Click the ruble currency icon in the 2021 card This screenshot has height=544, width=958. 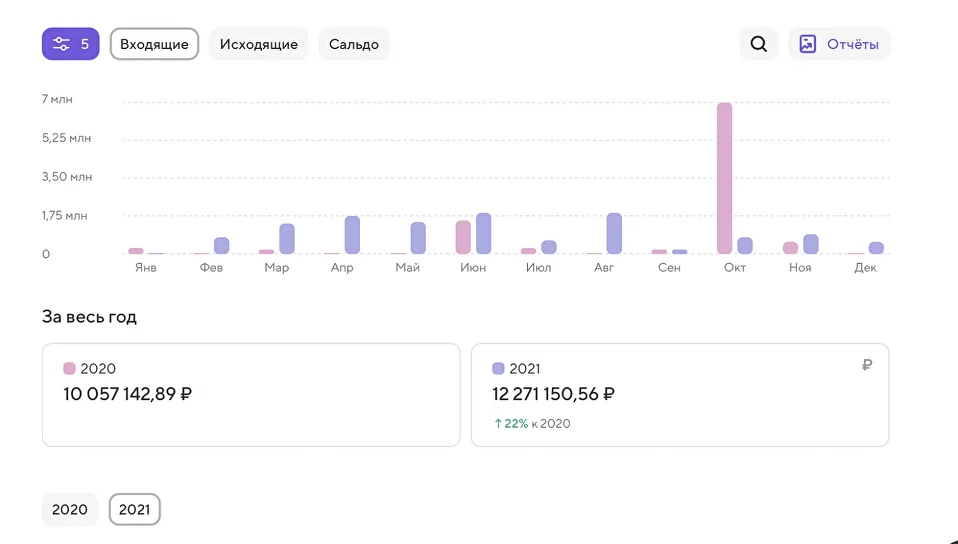click(866, 365)
